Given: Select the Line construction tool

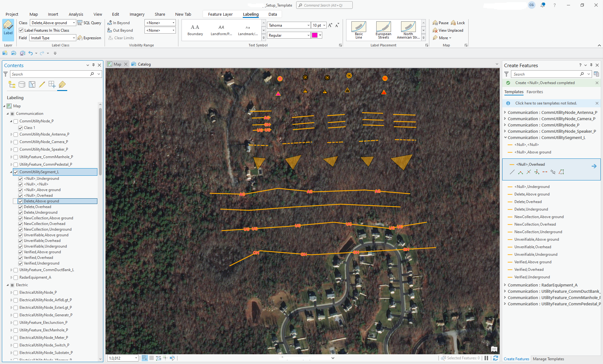Looking at the screenshot, I should (512, 172).
